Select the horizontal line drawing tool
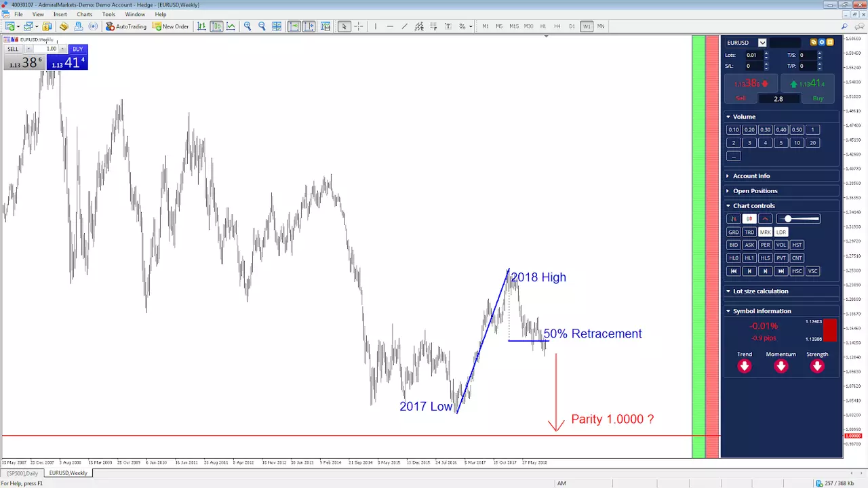The height and width of the screenshot is (488, 868). (390, 26)
